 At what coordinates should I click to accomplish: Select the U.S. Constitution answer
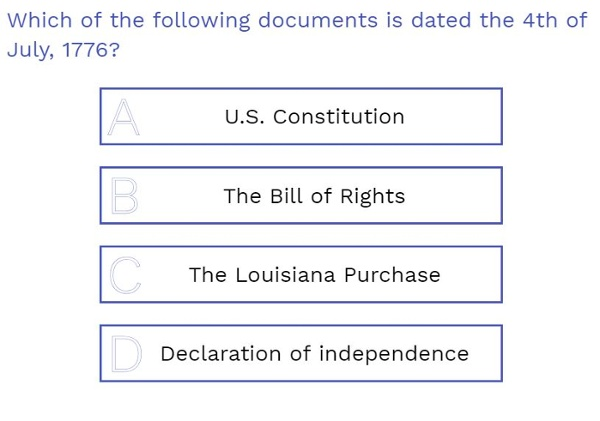pyautogui.click(x=301, y=116)
